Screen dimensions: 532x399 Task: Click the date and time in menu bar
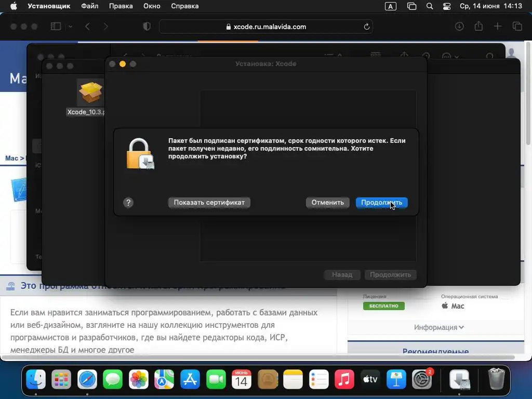490,6
